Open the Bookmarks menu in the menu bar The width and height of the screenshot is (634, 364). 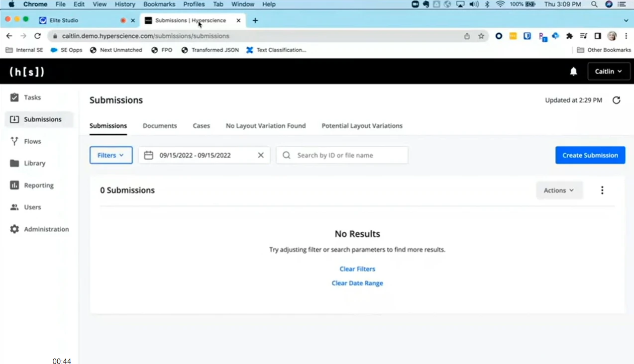click(x=159, y=4)
